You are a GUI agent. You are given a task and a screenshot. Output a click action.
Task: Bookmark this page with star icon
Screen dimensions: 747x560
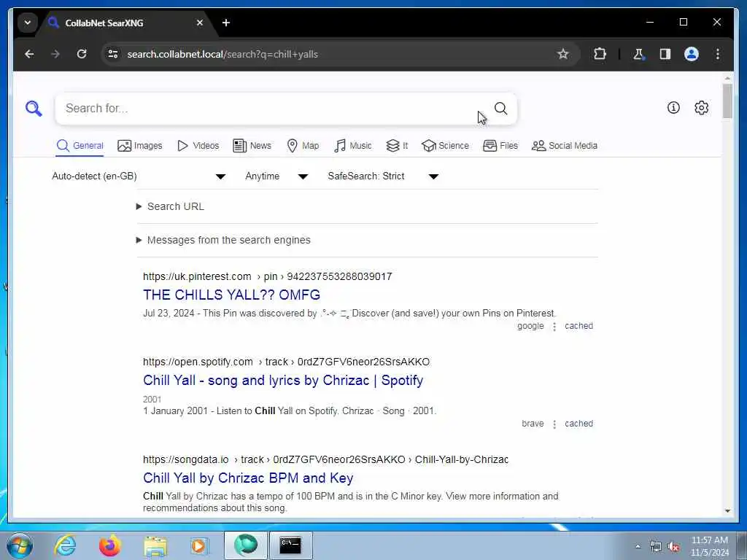coord(562,54)
